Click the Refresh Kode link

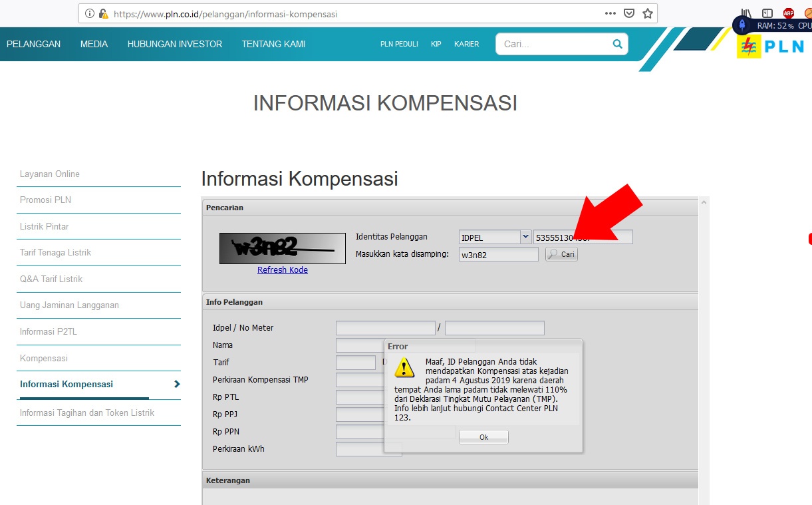point(283,270)
